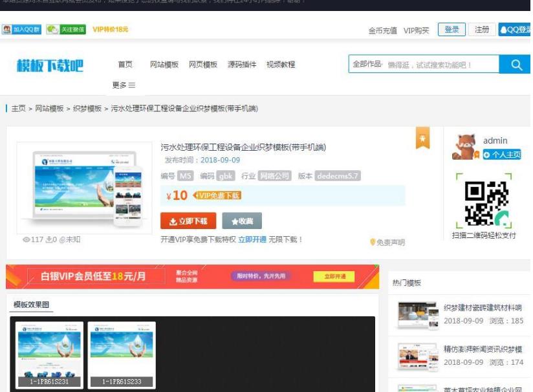Click the 立即开通 VIP link
Image resolution: width=533 pixels, height=392 pixels.
(x=252, y=240)
